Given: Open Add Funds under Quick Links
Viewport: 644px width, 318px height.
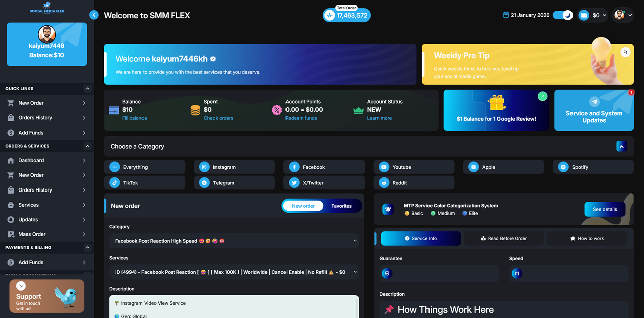Looking at the screenshot, I should pyautogui.click(x=47, y=133).
